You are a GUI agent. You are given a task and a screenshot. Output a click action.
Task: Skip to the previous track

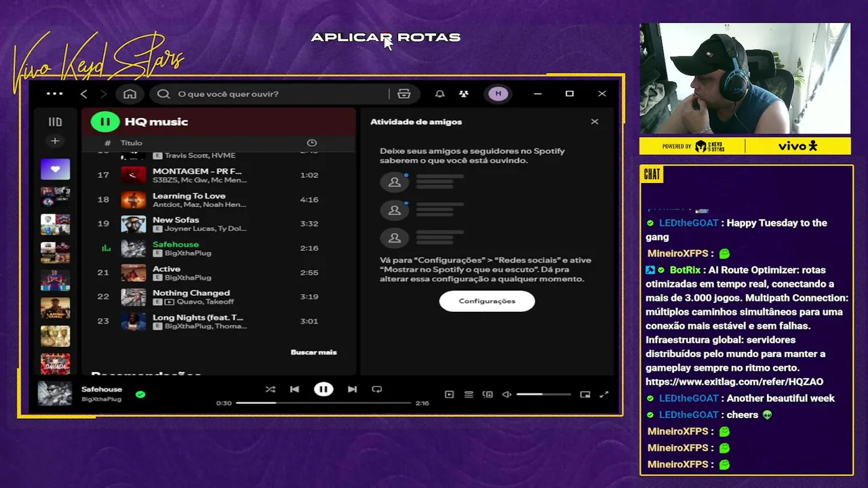coord(294,389)
